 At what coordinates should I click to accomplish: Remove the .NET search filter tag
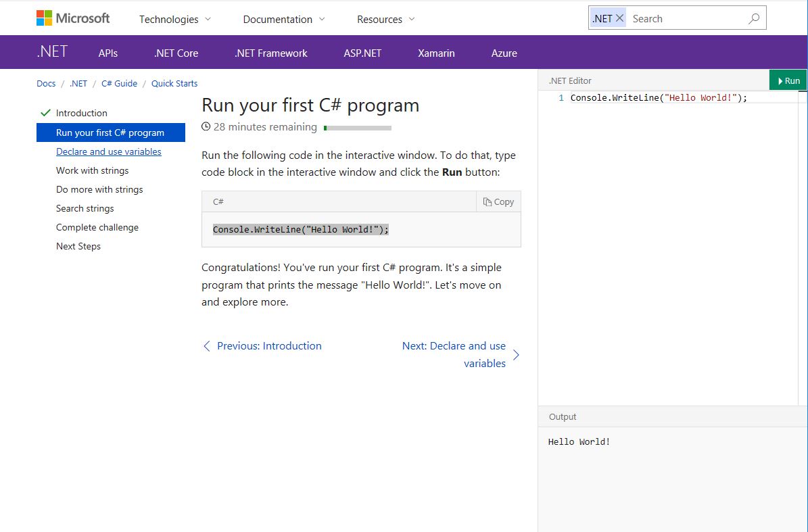coord(619,19)
